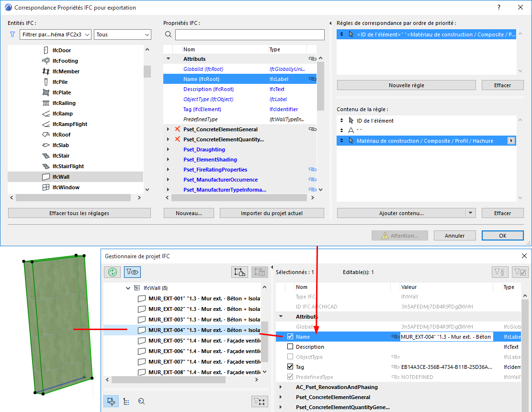Toggle the filter-by-visibility eye icon

[132, 272]
